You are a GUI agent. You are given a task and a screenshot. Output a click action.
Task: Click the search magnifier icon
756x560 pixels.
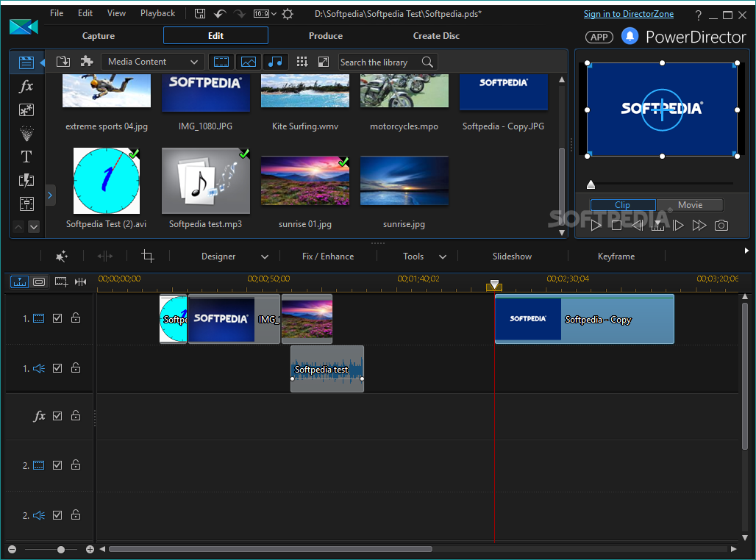click(x=427, y=62)
